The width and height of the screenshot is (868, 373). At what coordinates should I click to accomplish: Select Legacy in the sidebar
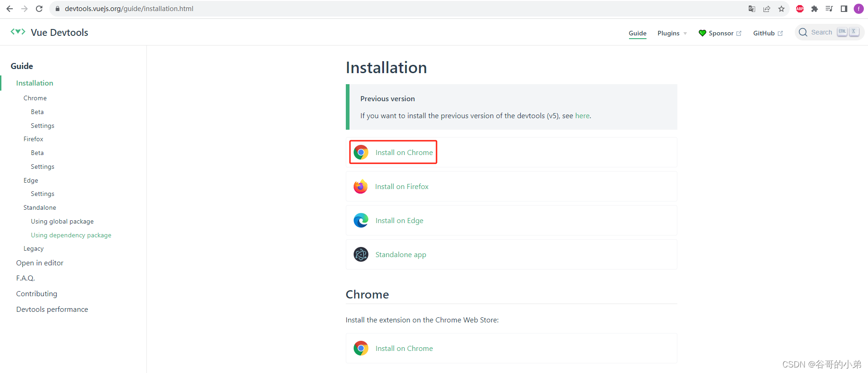pyautogui.click(x=34, y=248)
